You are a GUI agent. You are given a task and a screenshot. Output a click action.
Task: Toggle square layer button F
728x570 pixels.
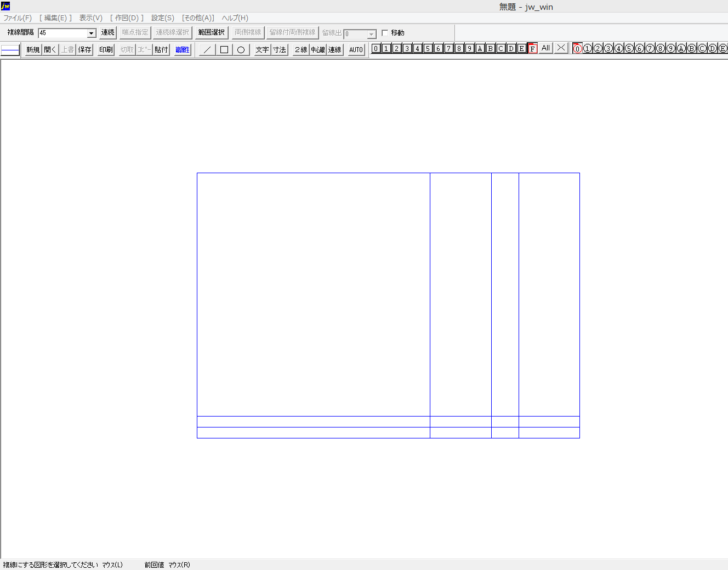pyautogui.click(x=532, y=49)
